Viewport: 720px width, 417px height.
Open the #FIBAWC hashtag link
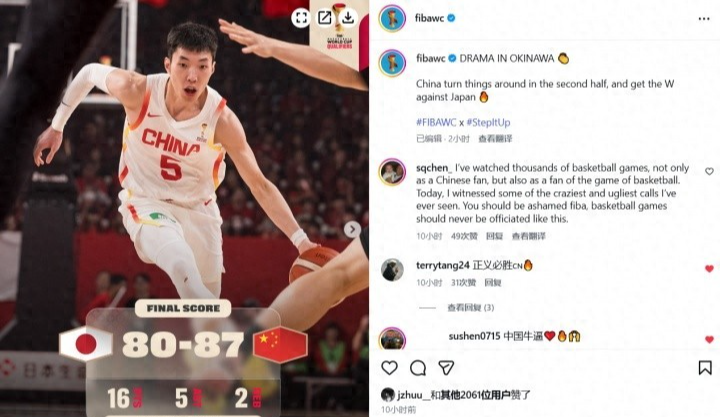click(436, 122)
